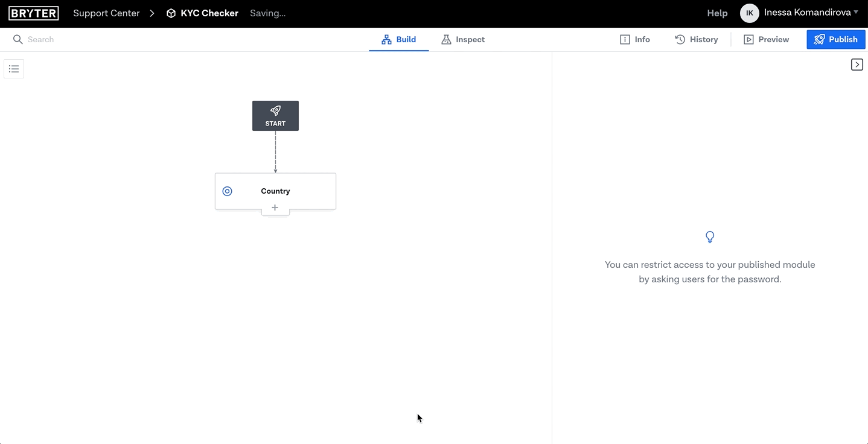Click the Saving... status text

(x=267, y=13)
